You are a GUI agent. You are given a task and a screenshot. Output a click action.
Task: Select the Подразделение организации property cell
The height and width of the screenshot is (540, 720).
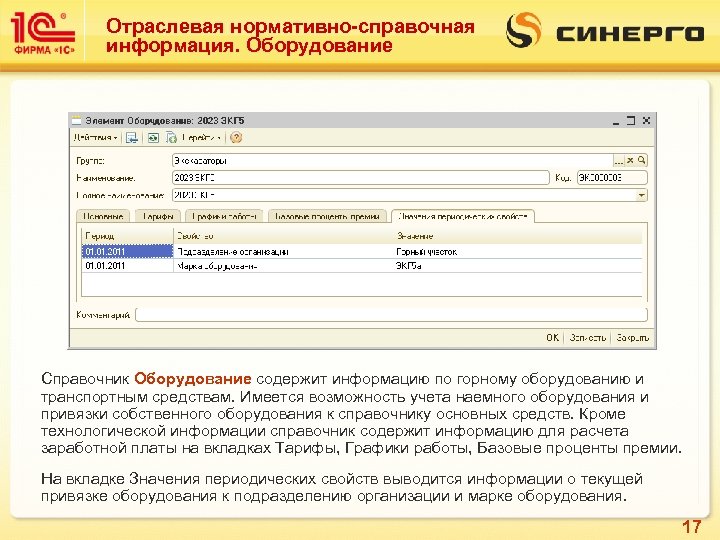tap(283, 252)
